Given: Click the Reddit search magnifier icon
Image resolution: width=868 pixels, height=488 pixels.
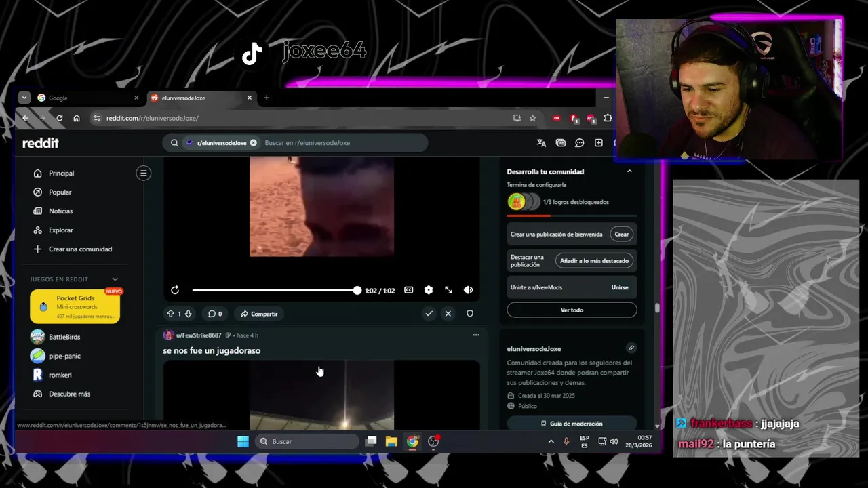Looking at the screenshot, I should click(174, 143).
